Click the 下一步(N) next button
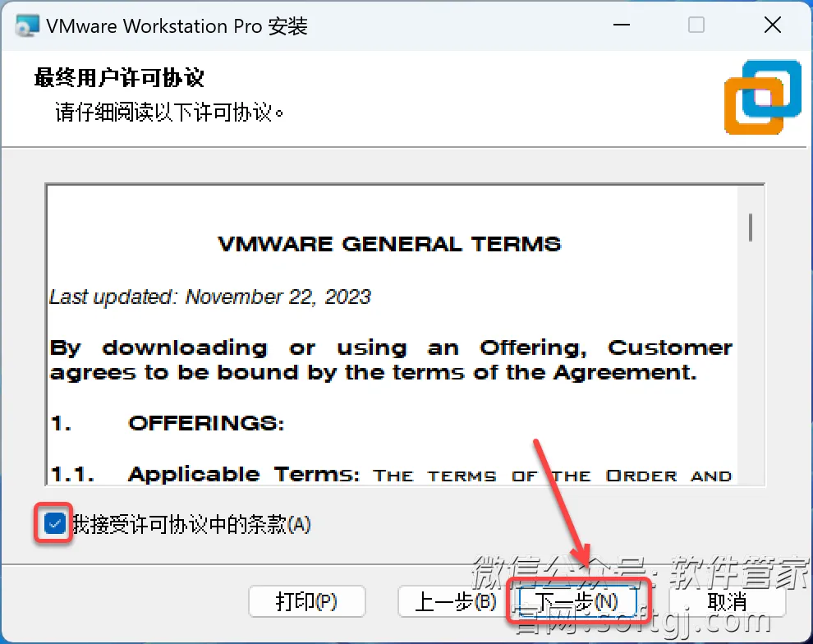Screen dimensions: 813x644 (x=577, y=601)
